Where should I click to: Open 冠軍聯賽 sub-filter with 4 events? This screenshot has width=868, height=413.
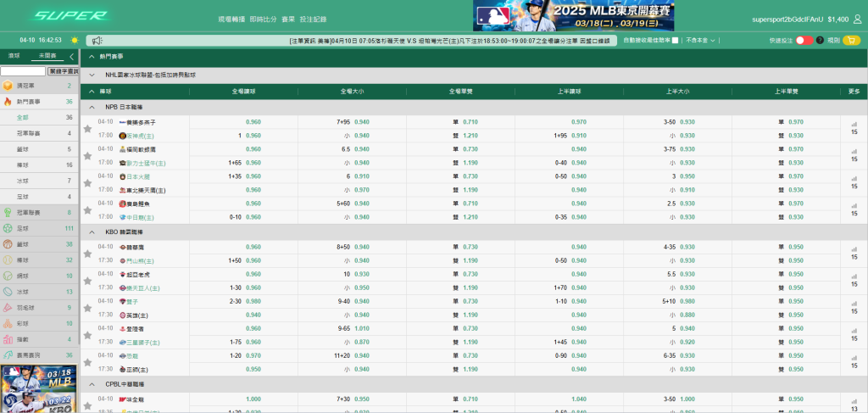[39, 133]
